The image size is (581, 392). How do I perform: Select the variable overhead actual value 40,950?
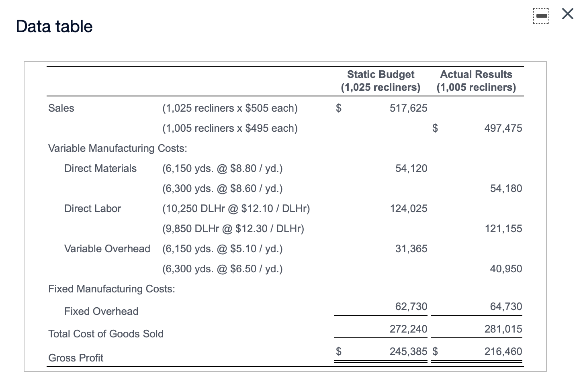click(x=506, y=269)
